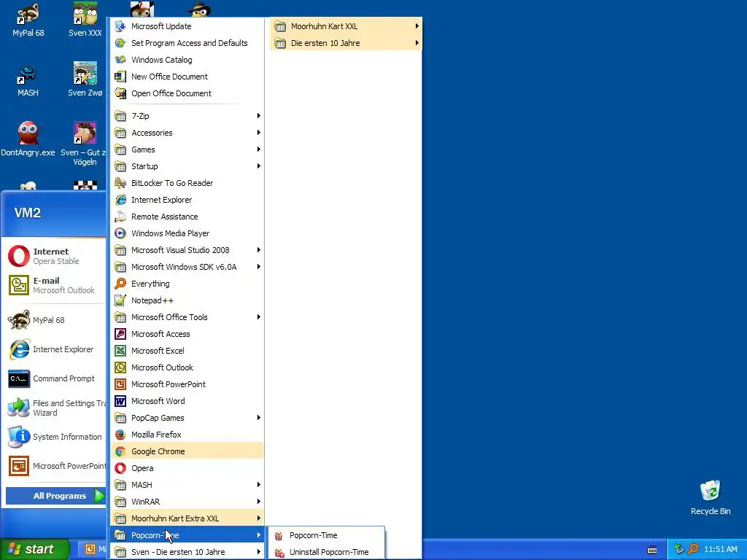Open Sven - Die ersten 10 Jahre folder

click(187, 552)
